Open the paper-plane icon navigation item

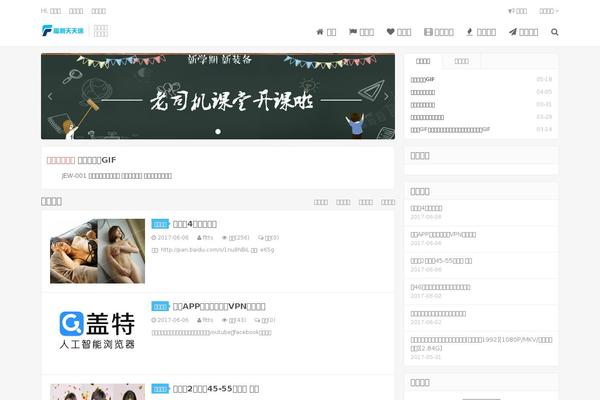coord(523,32)
